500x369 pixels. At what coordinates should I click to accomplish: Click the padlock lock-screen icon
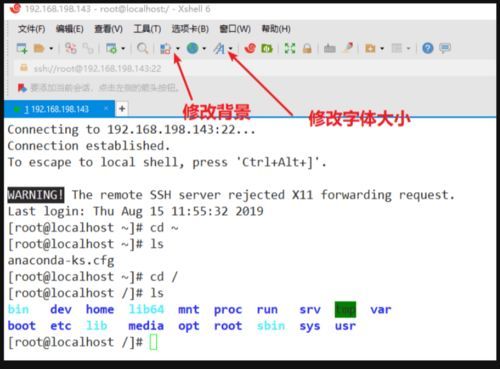tap(307, 49)
